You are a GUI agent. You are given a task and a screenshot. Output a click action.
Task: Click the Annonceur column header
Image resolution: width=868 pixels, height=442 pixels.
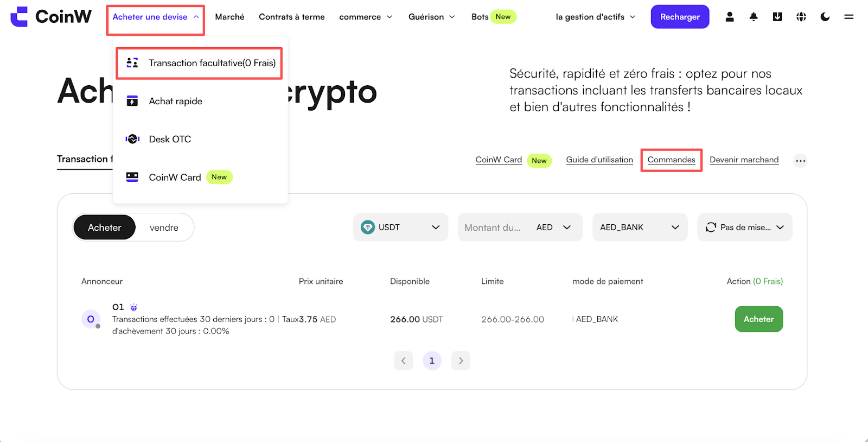tap(102, 281)
